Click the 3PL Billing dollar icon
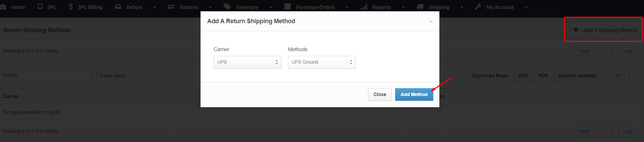 [x=71, y=6]
